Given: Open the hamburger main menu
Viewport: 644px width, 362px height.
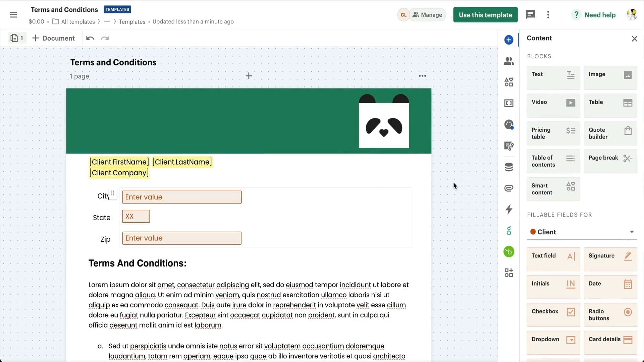Looking at the screenshot, I should (x=13, y=15).
